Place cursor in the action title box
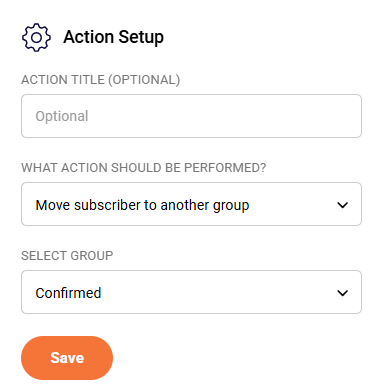Viewport: 383px width, 385px height. 191,116
